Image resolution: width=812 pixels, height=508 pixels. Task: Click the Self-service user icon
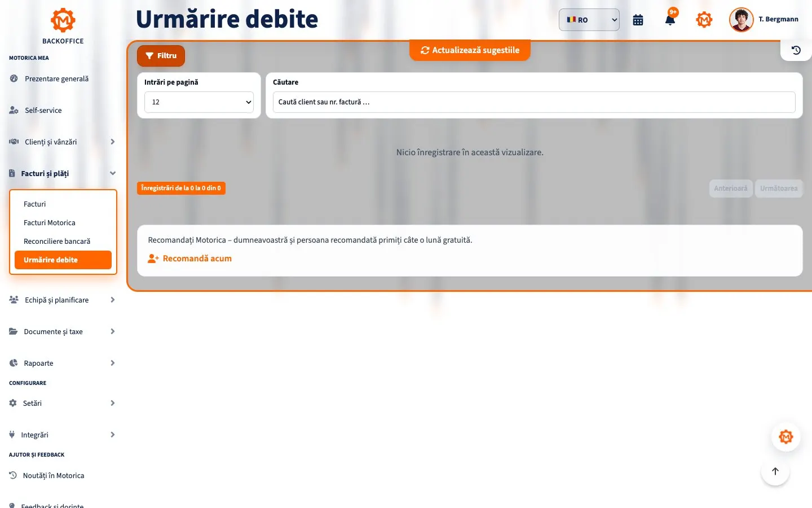pos(14,111)
